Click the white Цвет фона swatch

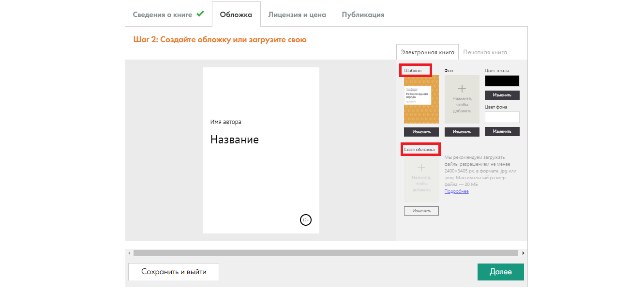point(502,117)
